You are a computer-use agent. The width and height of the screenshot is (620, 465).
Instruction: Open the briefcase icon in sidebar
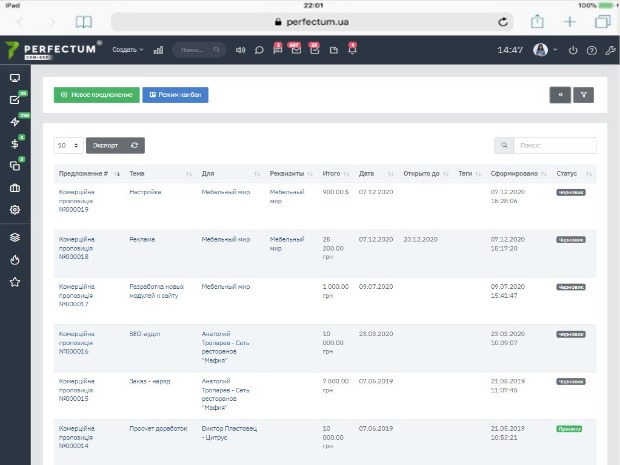(x=15, y=188)
